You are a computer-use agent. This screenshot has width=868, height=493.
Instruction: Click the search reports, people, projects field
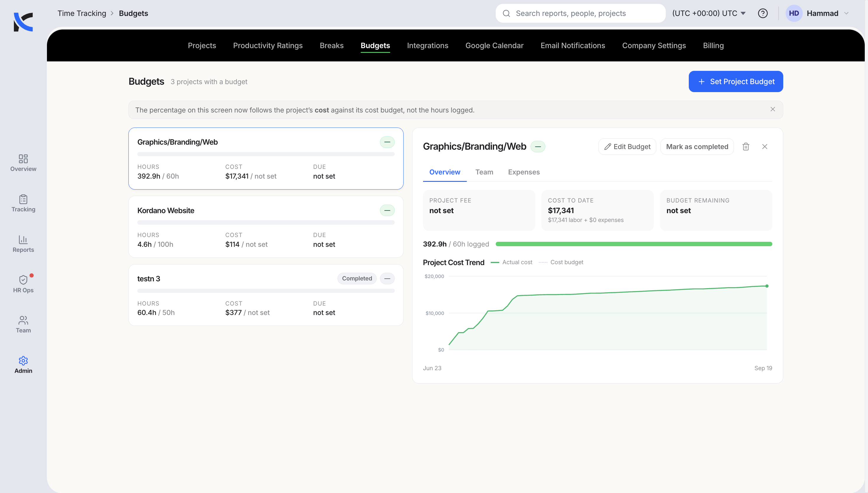(580, 13)
